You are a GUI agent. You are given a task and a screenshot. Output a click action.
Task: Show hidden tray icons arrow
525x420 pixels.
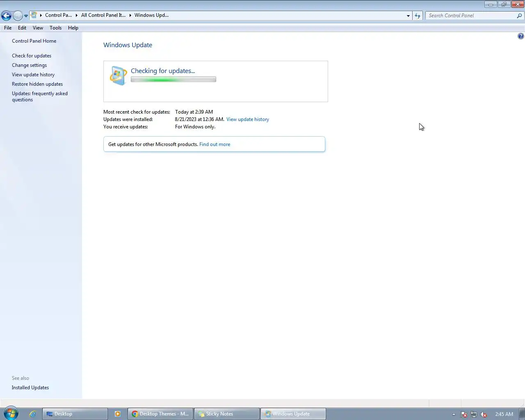coord(454,414)
